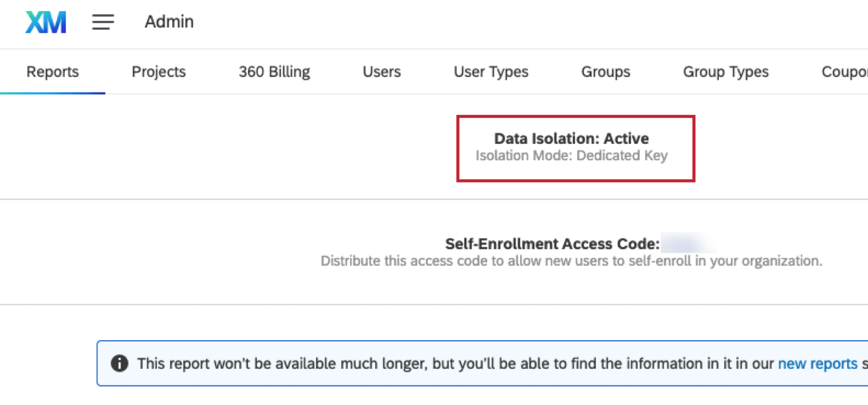
Task: Open the User Types tab
Action: point(491,72)
